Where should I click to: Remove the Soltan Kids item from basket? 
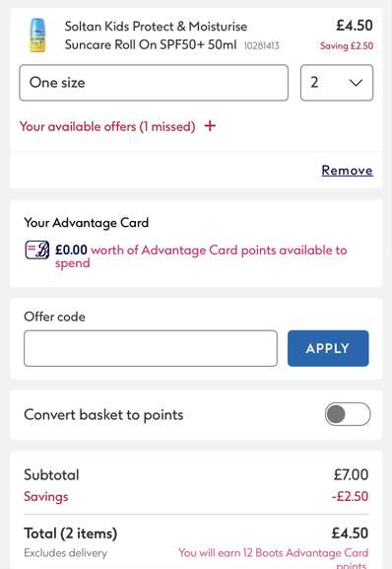(x=347, y=171)
